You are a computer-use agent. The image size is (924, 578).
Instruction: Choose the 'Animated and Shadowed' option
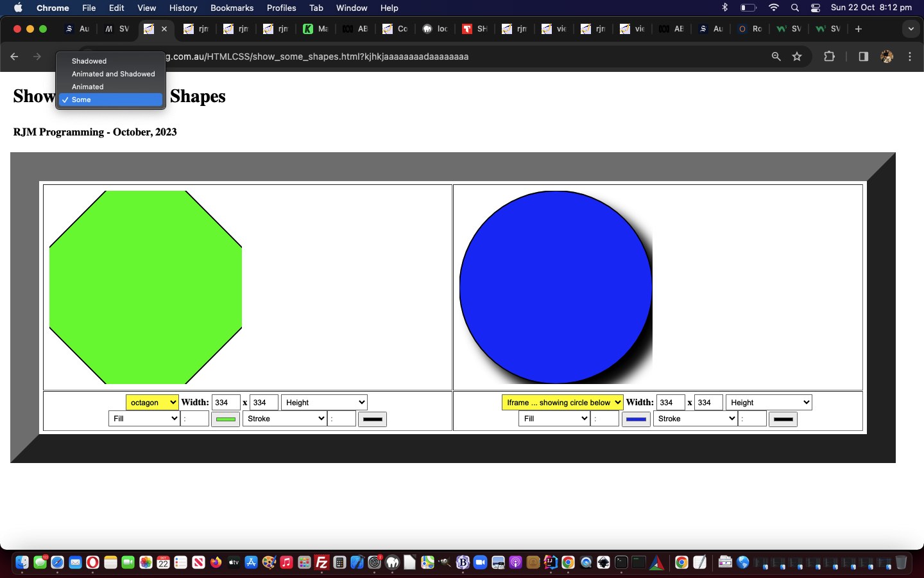click(113, 74)
